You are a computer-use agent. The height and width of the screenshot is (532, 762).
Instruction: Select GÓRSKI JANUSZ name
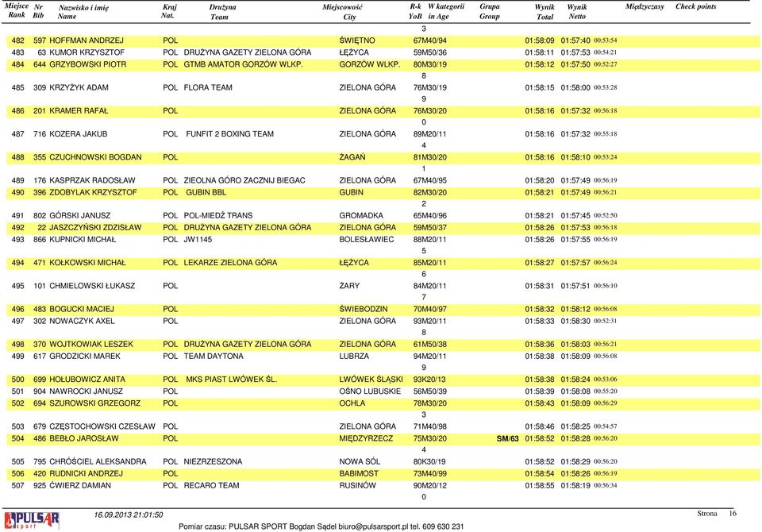pos(79,215)
